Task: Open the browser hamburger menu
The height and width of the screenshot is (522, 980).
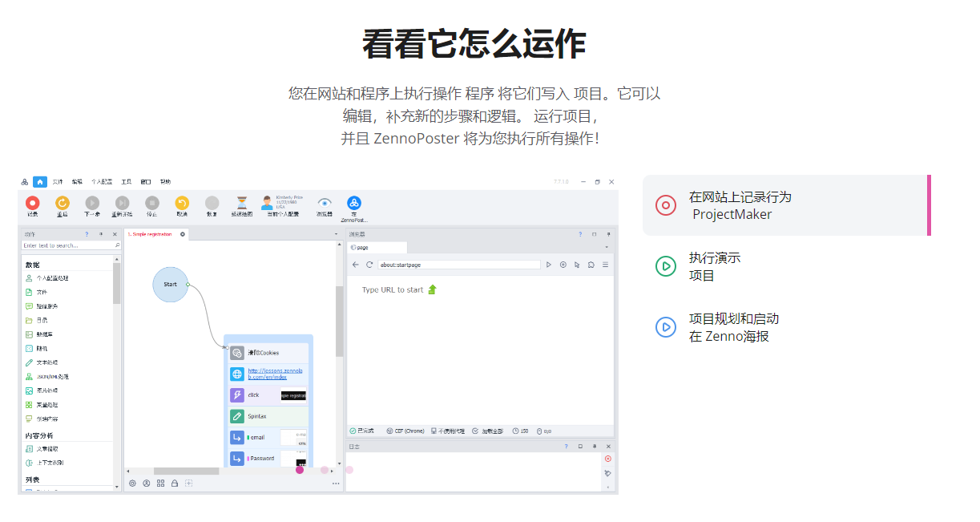Action: [605, 265]
